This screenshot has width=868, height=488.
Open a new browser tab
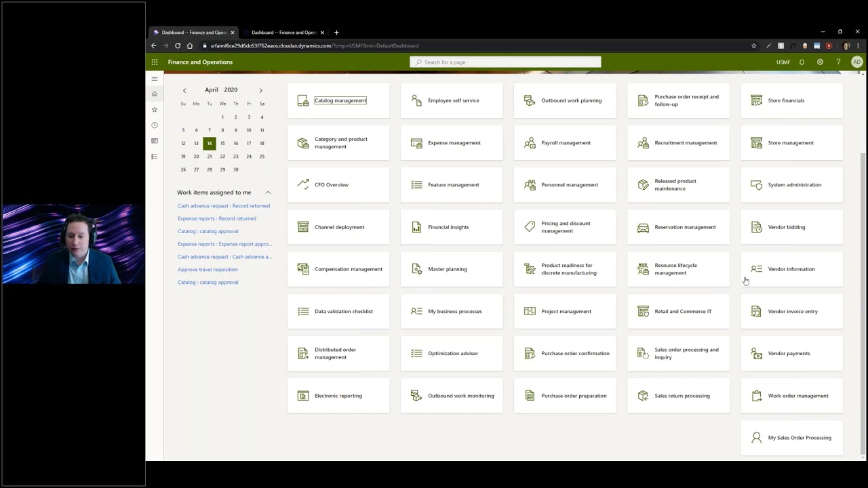point(336,32)
